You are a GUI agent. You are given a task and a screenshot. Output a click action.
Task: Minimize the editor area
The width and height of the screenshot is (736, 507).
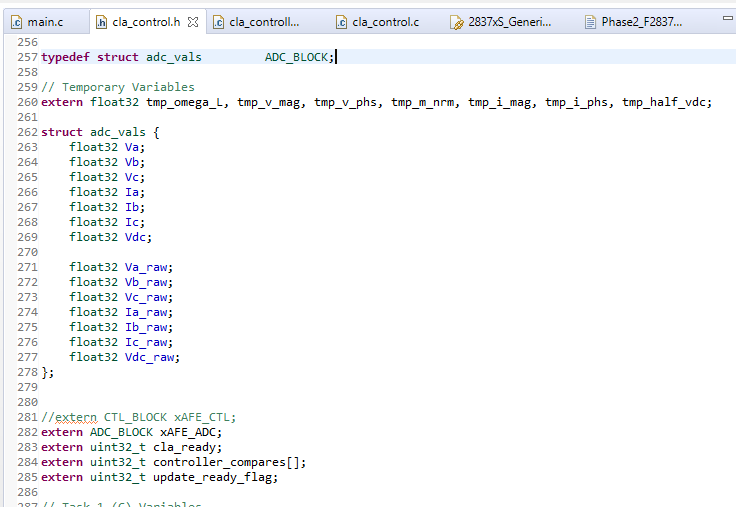pyautogui.click(x=728, y=18)
